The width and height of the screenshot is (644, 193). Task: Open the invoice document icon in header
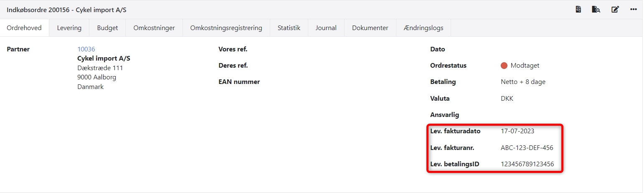pos(578,9)
